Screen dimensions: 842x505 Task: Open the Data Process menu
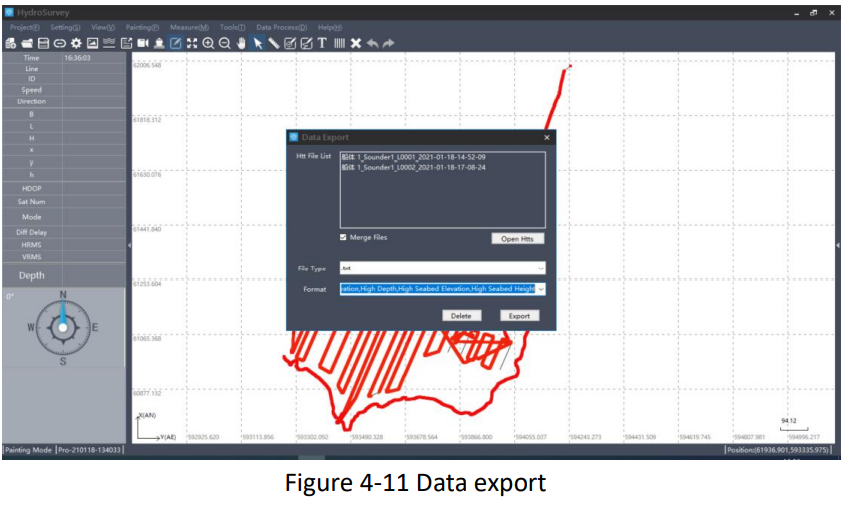click(x=281, y=27)
